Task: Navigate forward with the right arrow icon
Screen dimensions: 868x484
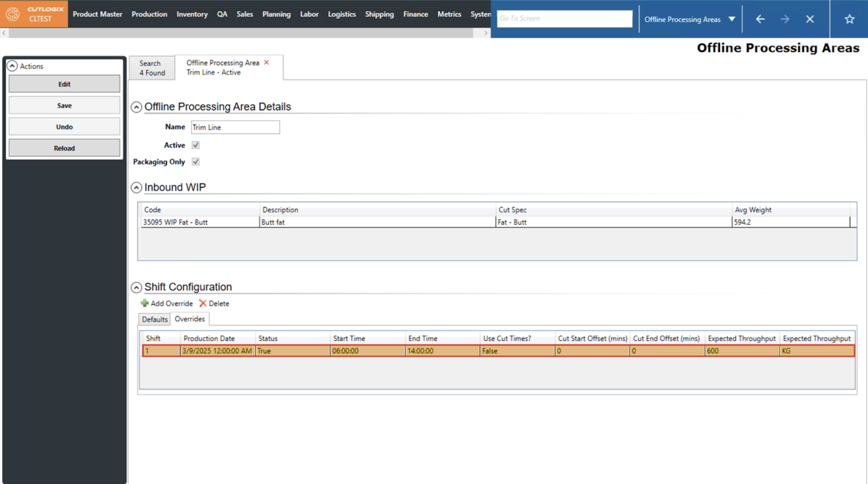Action: tap(785, 19)
